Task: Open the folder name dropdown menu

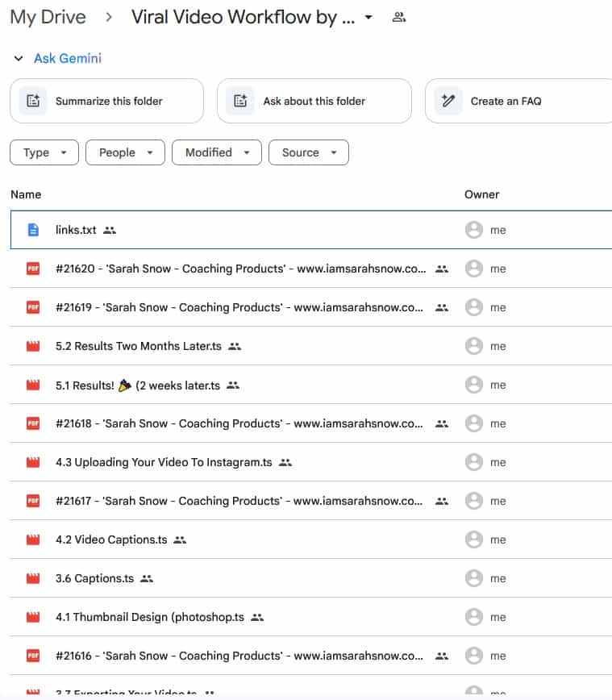Action: point(368,16)
